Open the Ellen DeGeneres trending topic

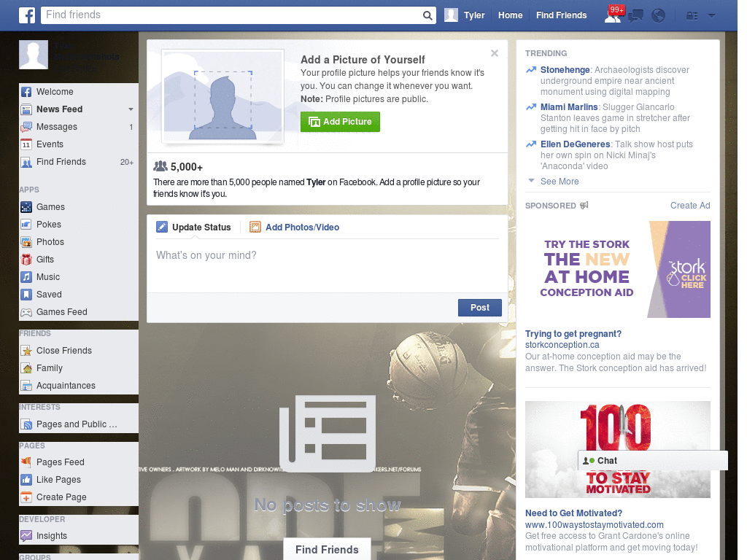(575, 144)
